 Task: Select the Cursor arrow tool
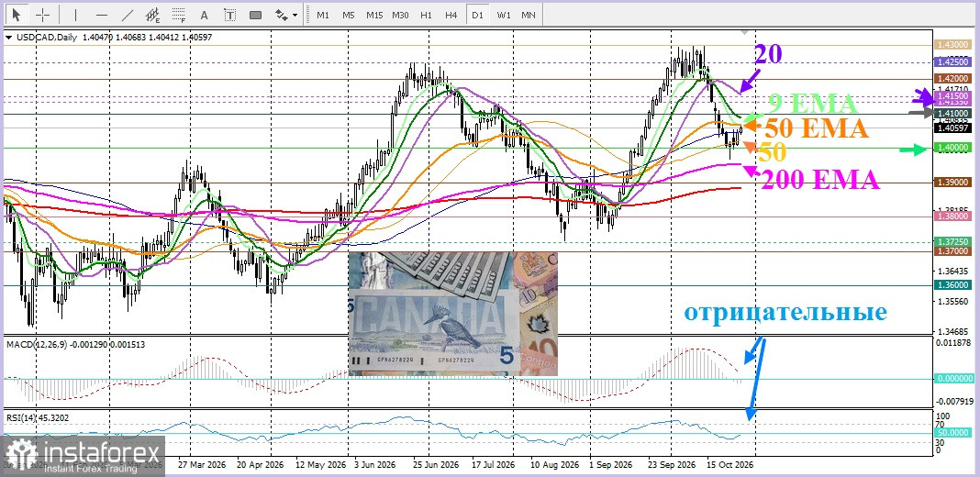click(x=17, y=15)
